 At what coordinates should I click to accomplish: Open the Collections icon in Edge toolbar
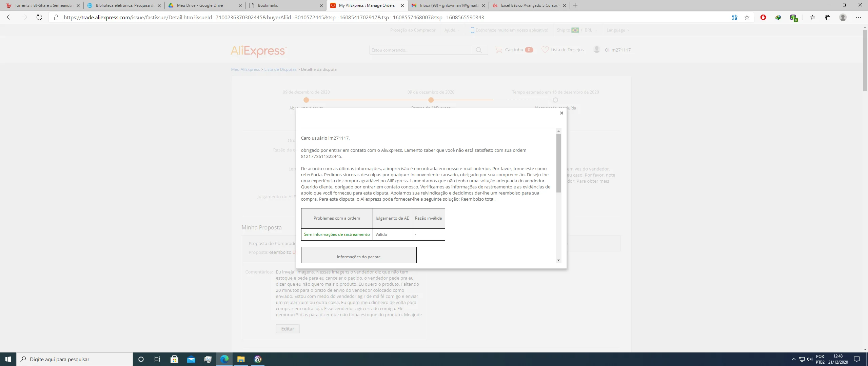click(827, 17)
